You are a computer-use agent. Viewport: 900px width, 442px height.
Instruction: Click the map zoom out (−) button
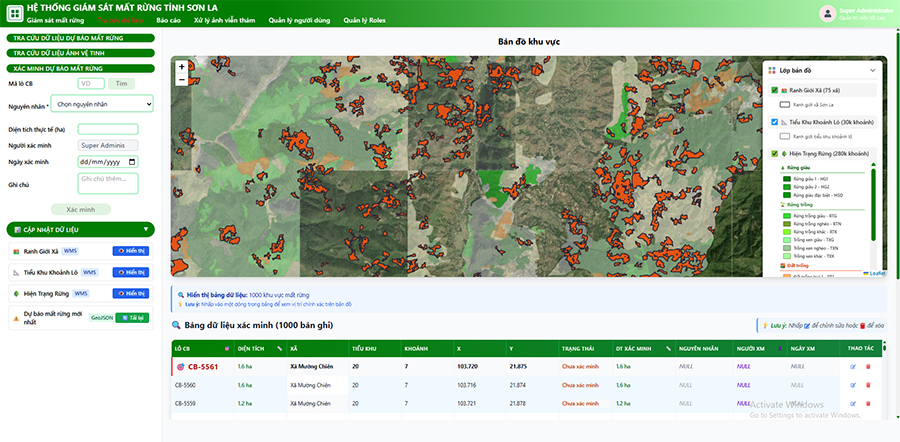click(x=181, y=80)
